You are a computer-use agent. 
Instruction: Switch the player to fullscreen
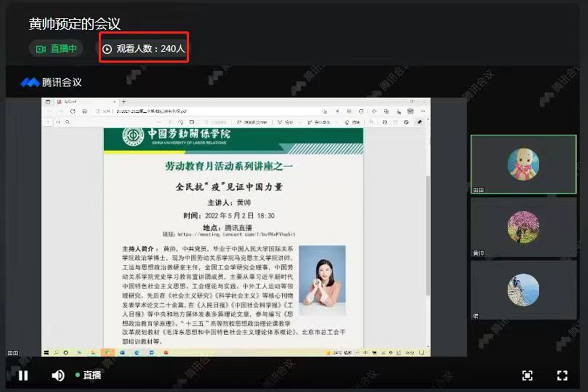point(562,376)
